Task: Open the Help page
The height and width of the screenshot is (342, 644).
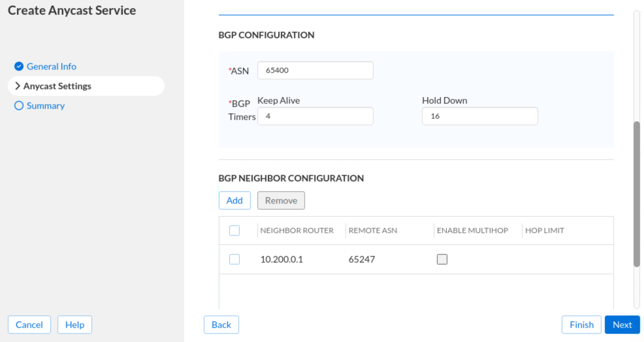Action: click(75, 325)
